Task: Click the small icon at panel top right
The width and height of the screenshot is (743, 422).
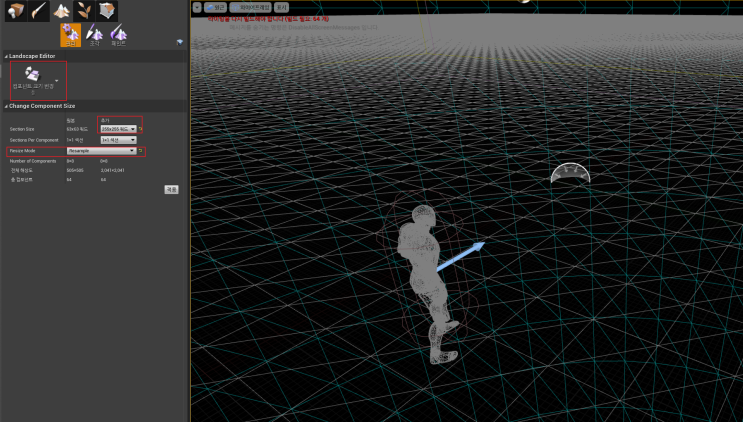Action: (179, 42)
